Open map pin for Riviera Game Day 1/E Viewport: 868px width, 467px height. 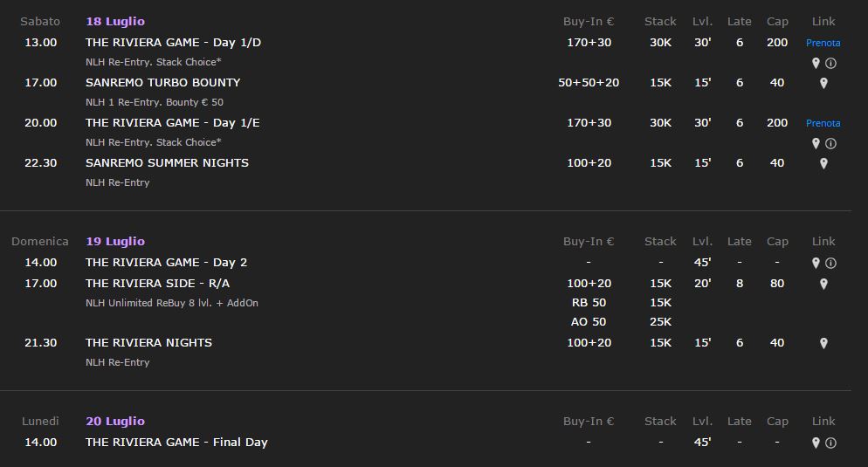coord(816,143)
